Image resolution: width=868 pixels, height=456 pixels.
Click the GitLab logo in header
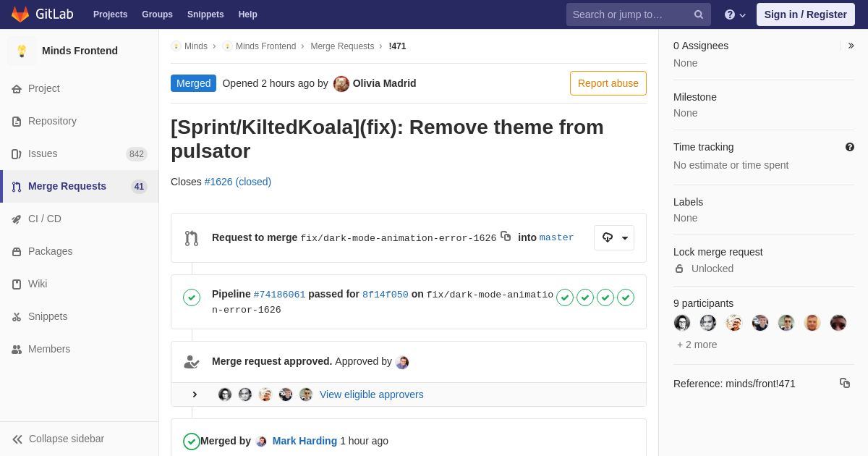(41, 14)
